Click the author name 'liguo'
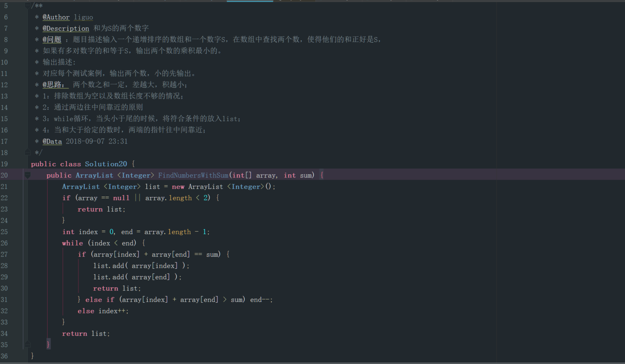The width and height of the screenshot is (625, 364). [x=83, y=17]
